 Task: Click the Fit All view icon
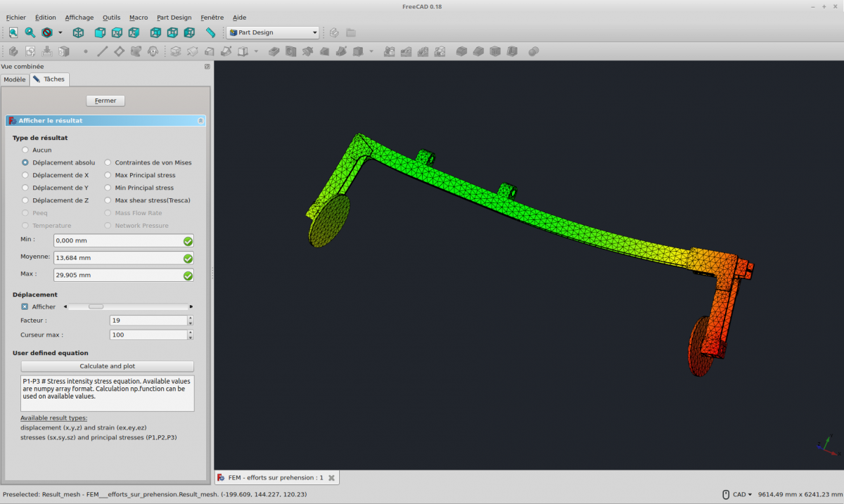coord(13,32)
